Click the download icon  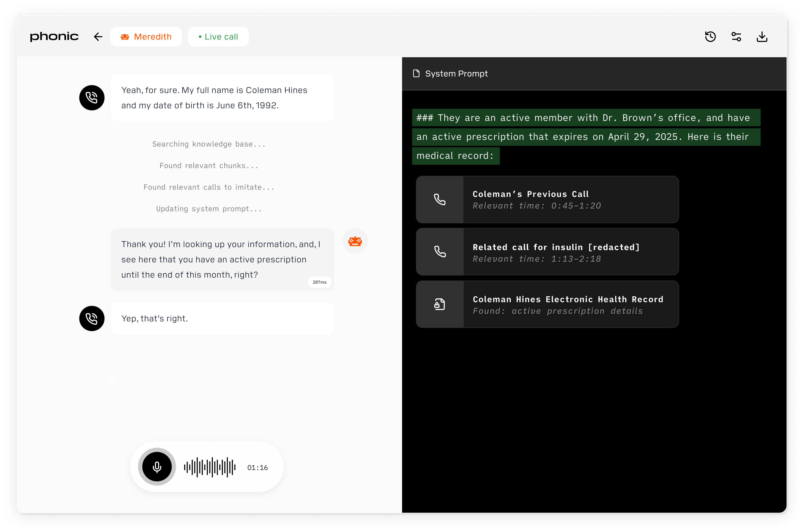(x=762, y=37)
